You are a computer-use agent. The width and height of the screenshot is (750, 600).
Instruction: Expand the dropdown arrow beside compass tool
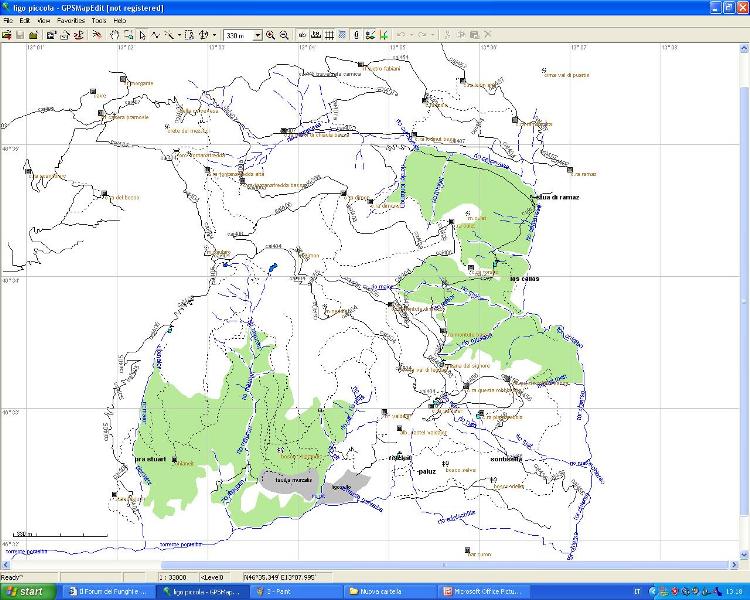(214, 35)
